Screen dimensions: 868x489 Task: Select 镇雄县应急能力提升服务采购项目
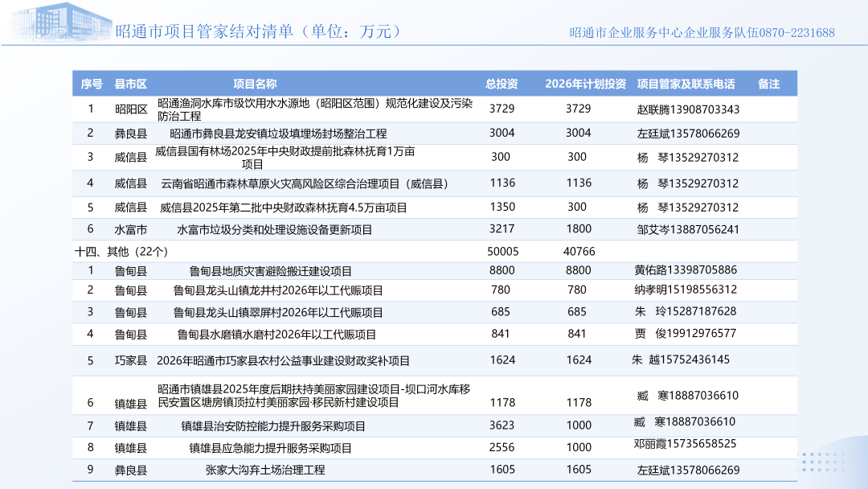pyautogui.click(x=271, y=449)
